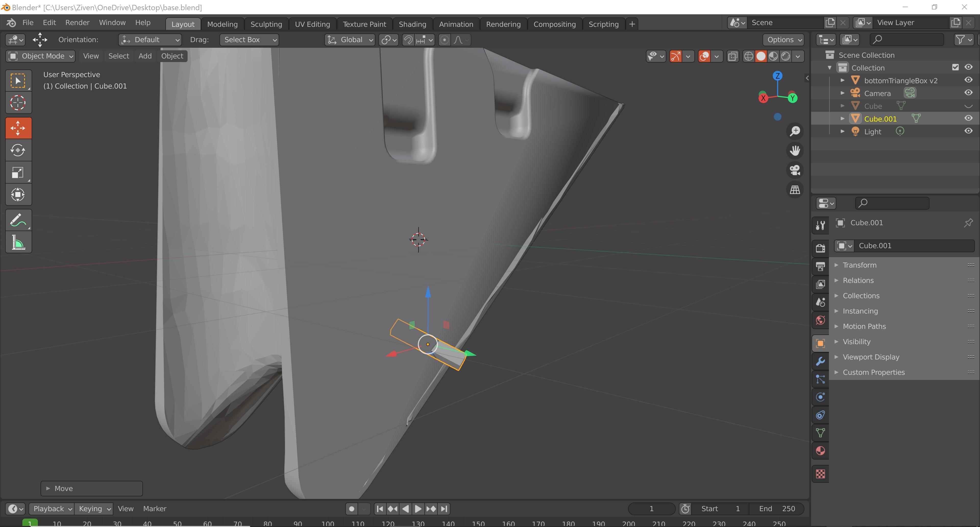Open the Render menu

point(77,22)
